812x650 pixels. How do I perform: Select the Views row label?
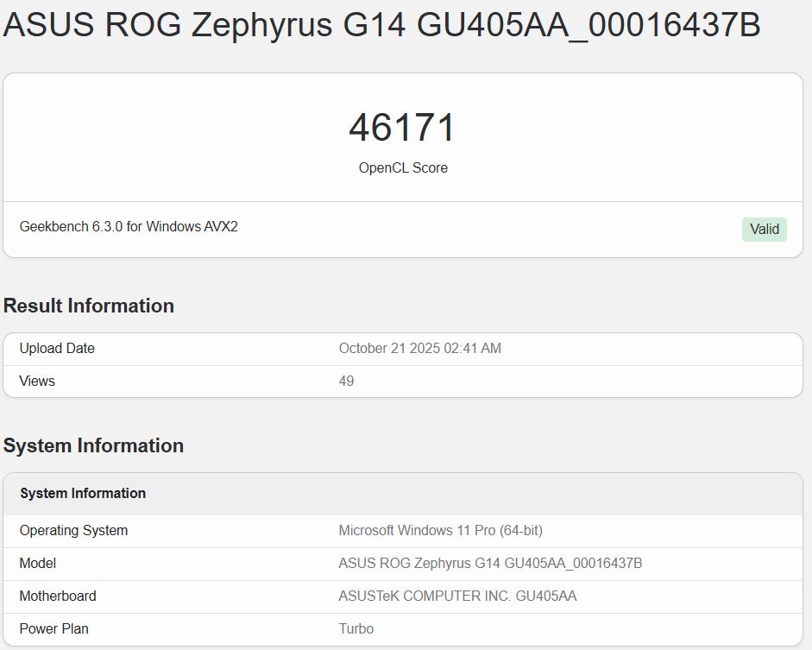pyautogui.click(x=37, y=382)
